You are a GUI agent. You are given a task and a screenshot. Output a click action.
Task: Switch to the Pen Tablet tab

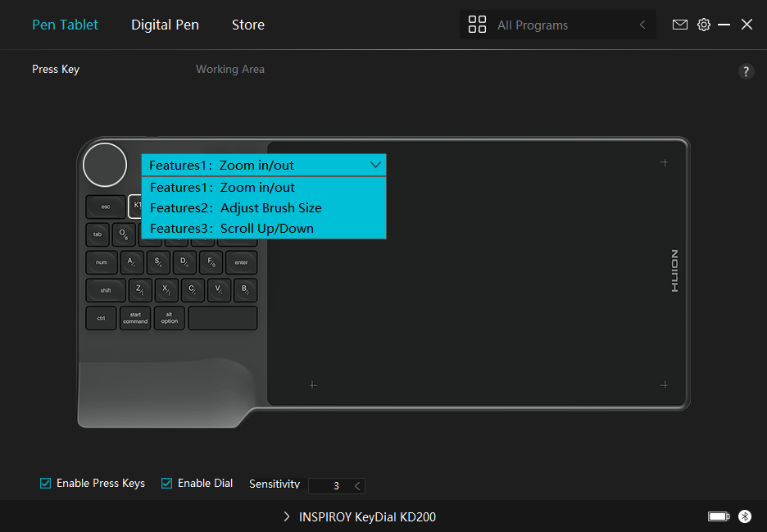[65, 25]
